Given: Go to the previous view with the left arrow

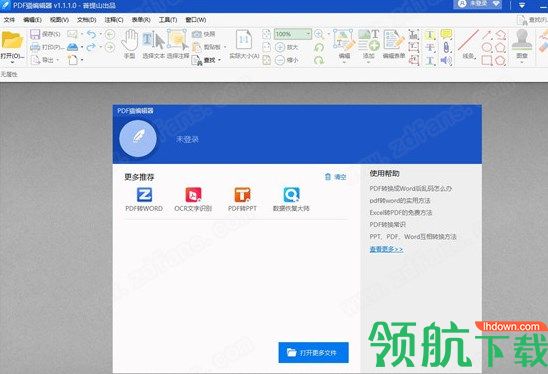Looking at the screenshot, I should coord(110,34).
